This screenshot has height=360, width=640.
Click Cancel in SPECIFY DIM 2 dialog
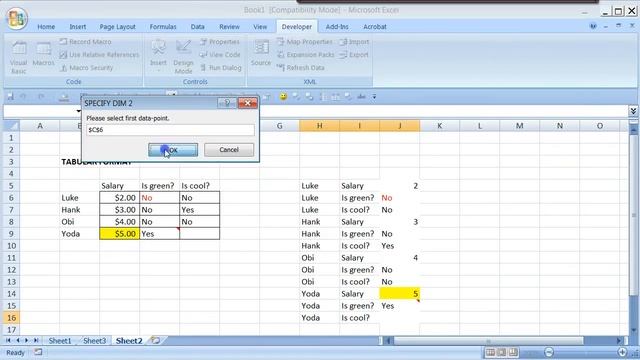pos(229,150)
